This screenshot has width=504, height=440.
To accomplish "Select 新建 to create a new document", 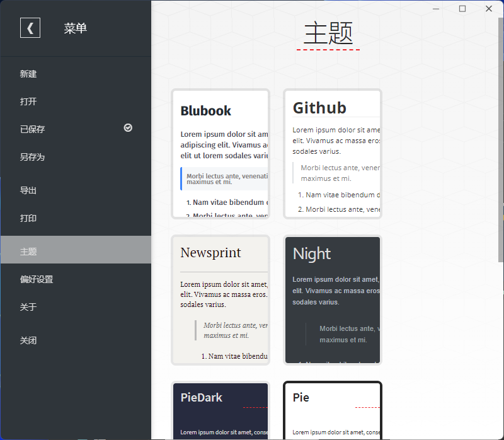I will click(x=28, y=74).
